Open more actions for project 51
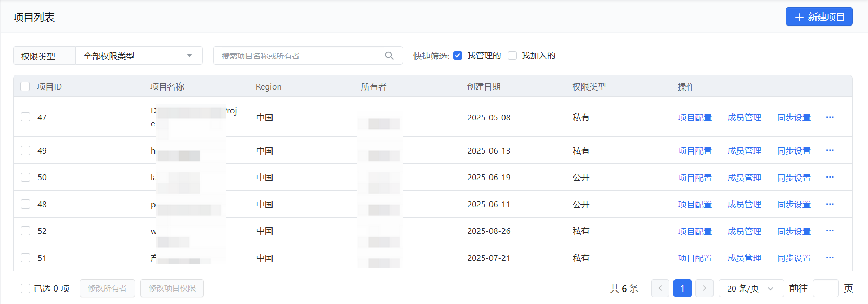 830,258
